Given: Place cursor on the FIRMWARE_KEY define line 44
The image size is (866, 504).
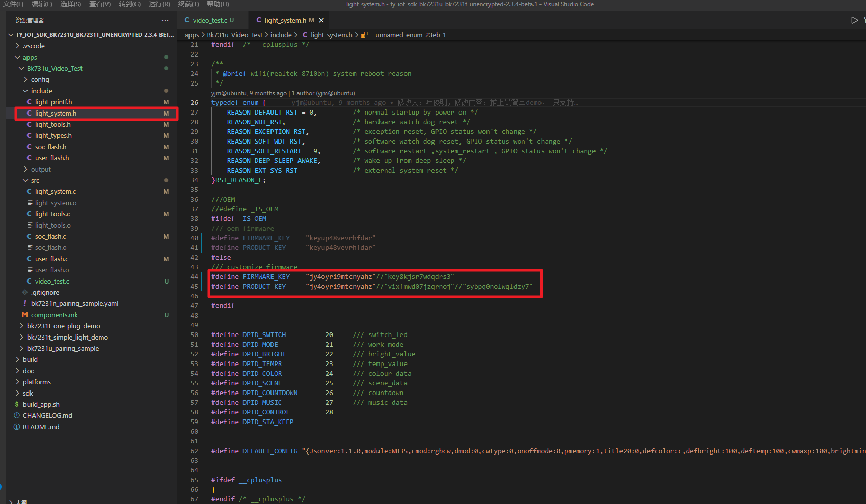Looking at the screenshot, I should click(333, 276).
